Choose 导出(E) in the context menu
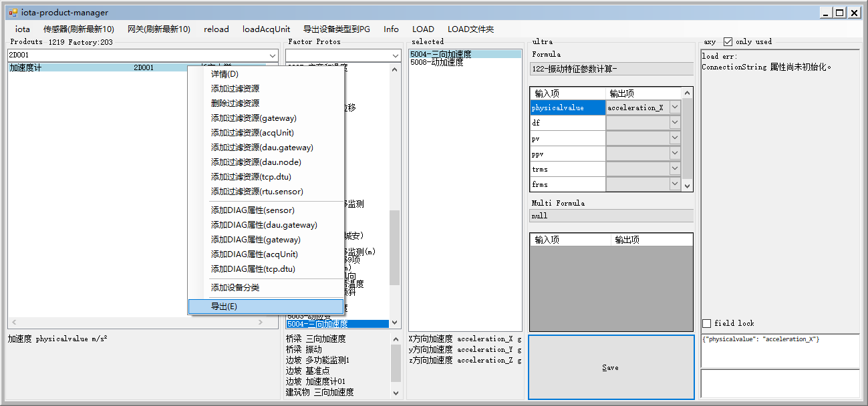The width and height of the screenshot is (868, 406). pos(266,307)
